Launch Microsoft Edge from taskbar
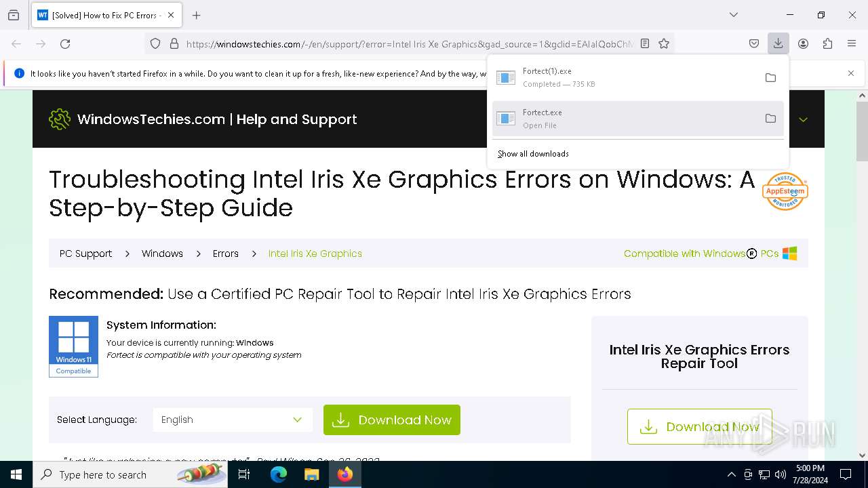Viewport: 868px width, 488px height. pos(279,474)
